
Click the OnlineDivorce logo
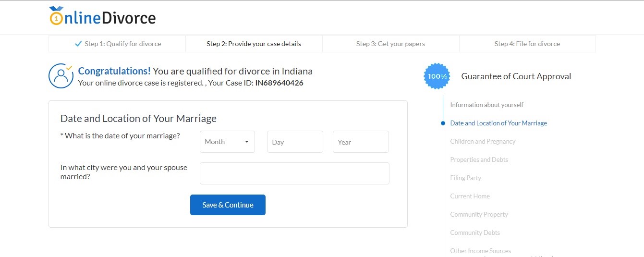point(102,16)
